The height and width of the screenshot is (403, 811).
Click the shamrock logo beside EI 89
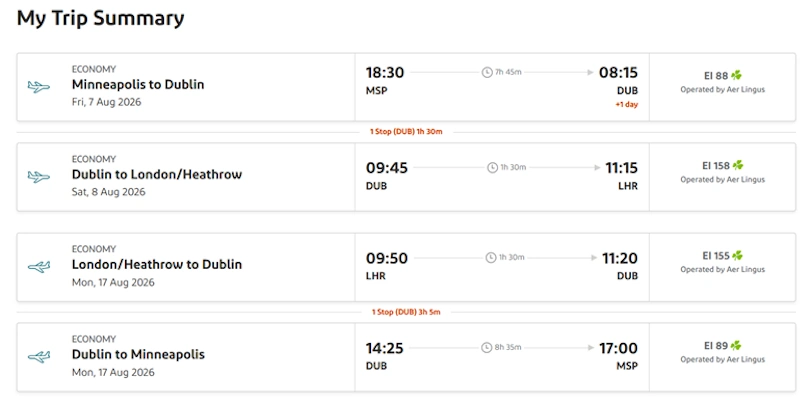click(x=737, y=346)
